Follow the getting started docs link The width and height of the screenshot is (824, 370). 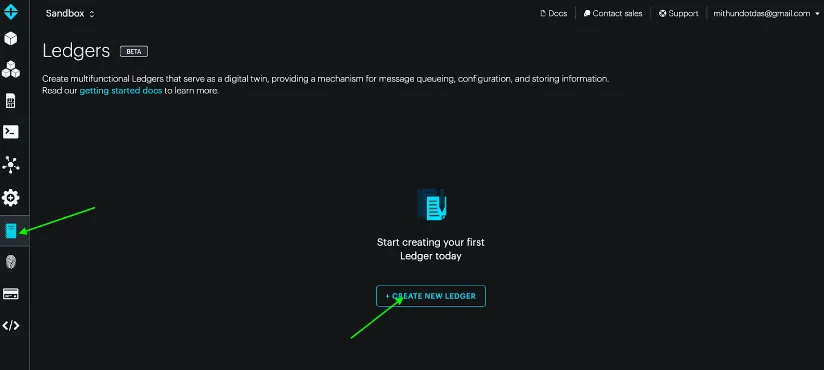pyautogui.click(x=121, y=91)
